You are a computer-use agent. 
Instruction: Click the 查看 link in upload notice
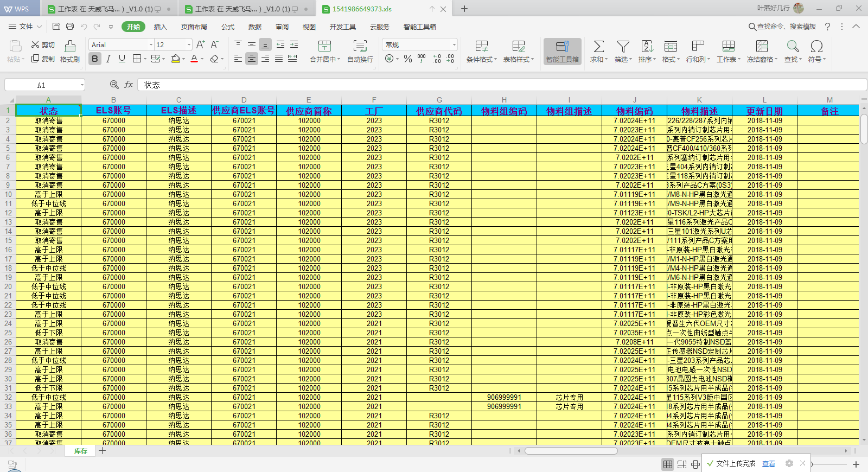(769, 464)
